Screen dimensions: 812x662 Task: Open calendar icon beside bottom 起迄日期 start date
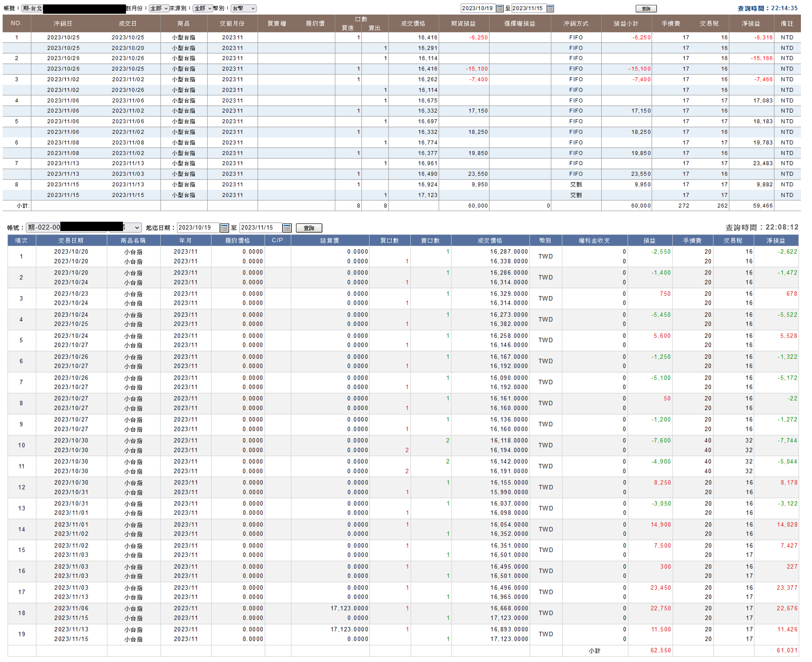click(224, 228)
